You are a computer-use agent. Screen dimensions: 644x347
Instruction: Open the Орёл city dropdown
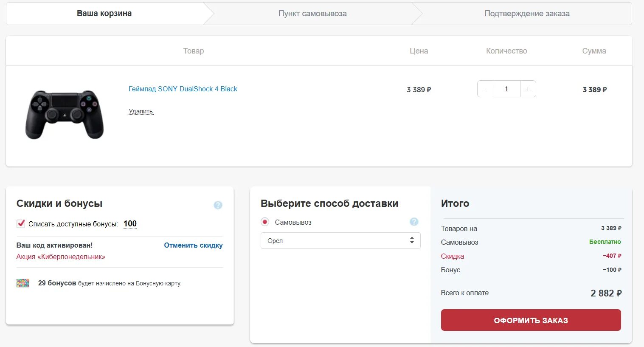340,240
